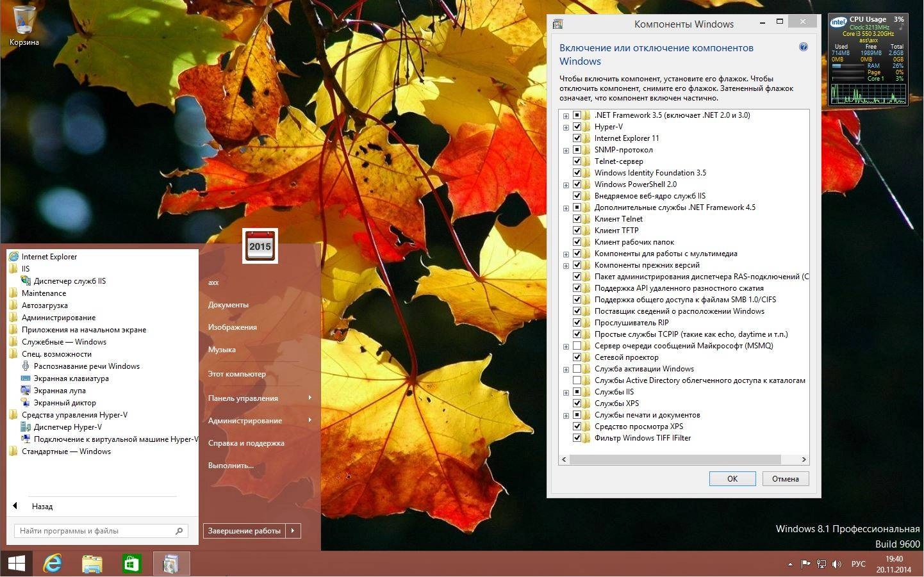This screenshot has width=924, height=577.
Task: Show hidden tray icons arrow
Action: click(790, 564)
